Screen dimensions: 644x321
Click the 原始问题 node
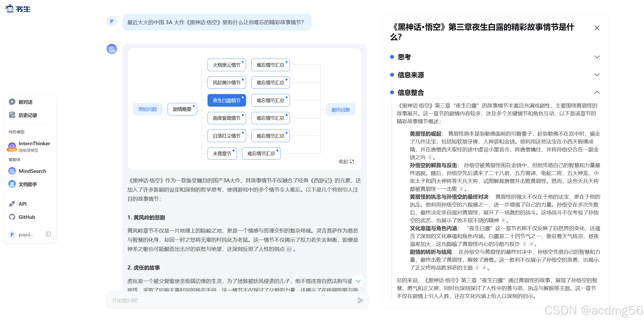pyautogui.click(x=147, y=109)
